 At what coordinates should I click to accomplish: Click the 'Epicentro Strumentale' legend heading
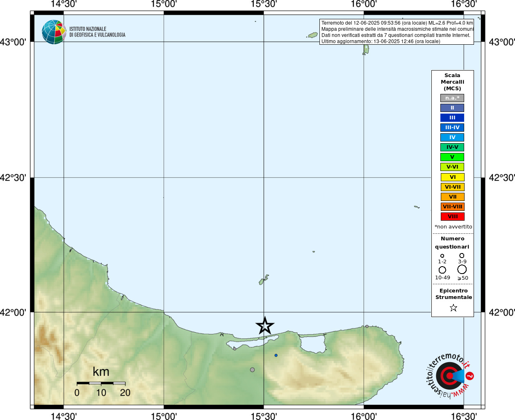point(453,294)
